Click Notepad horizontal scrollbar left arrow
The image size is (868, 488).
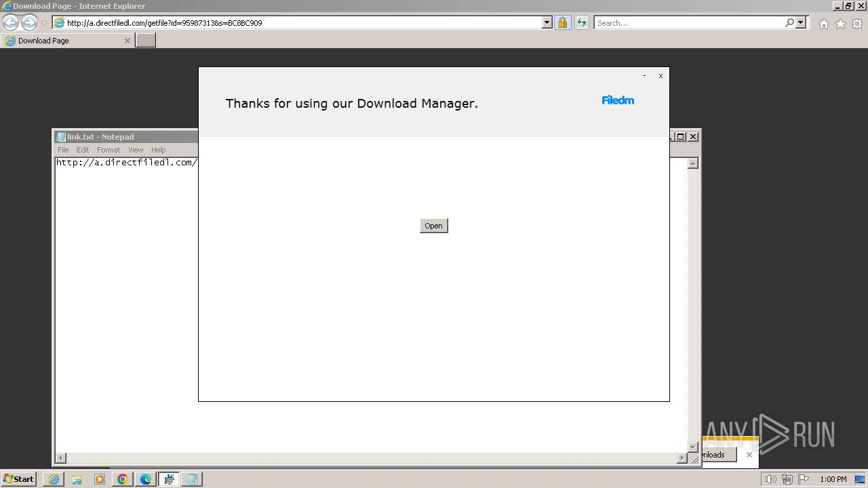61,458
